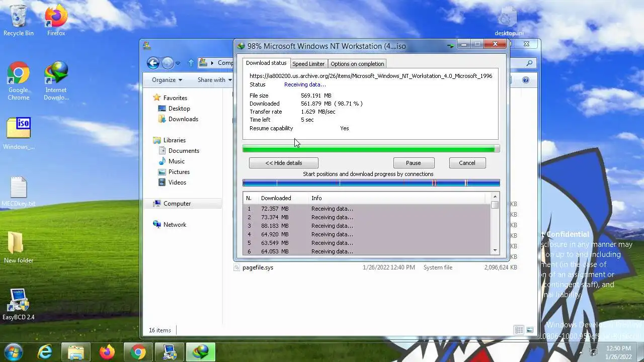Open the Share with dropdown
Viewport: 644px width, 362px height.
(x=215, y=80)
